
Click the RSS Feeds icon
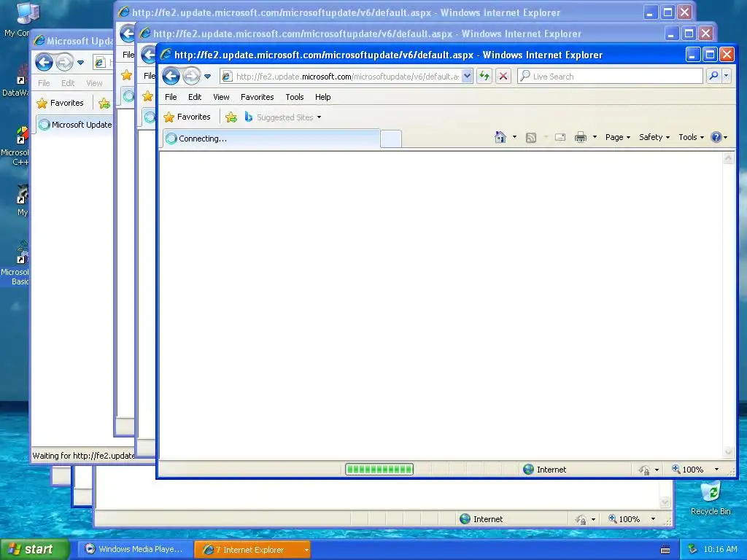[531, 138]
